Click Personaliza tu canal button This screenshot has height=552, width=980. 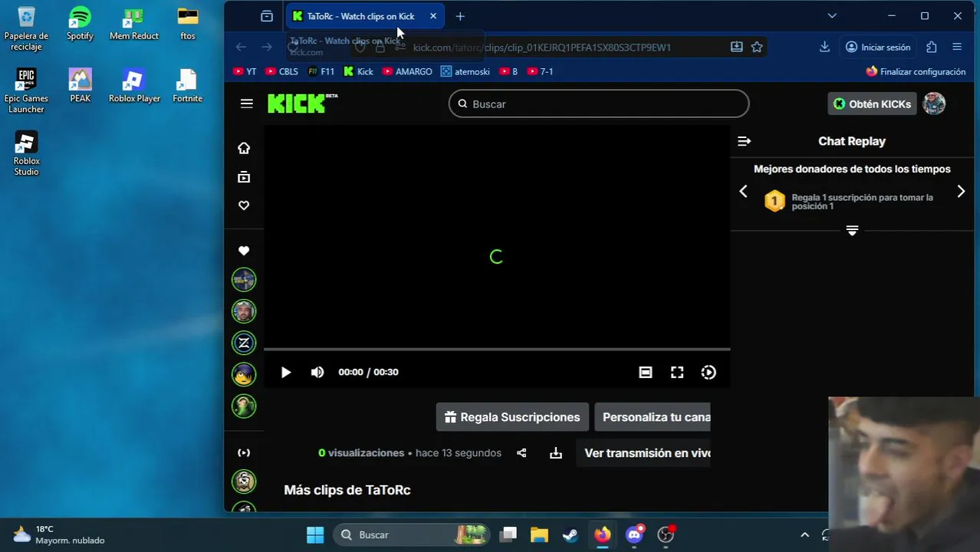[x=653, y=417]
